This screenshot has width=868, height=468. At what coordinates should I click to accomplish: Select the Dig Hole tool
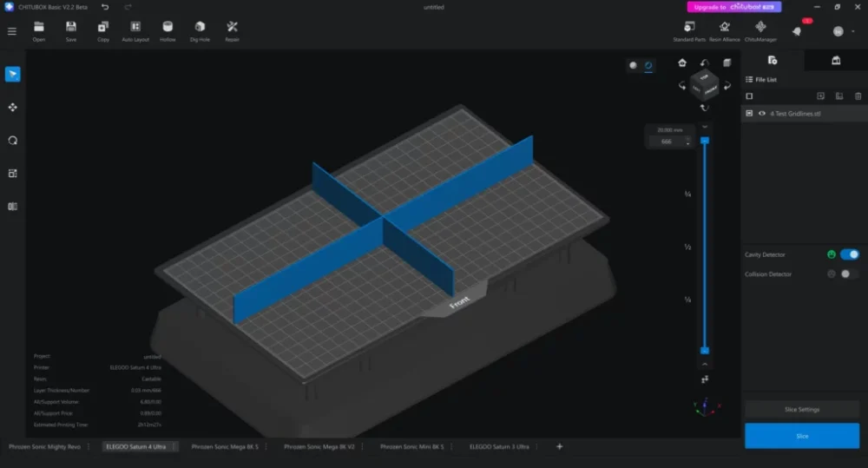(200, 30)
